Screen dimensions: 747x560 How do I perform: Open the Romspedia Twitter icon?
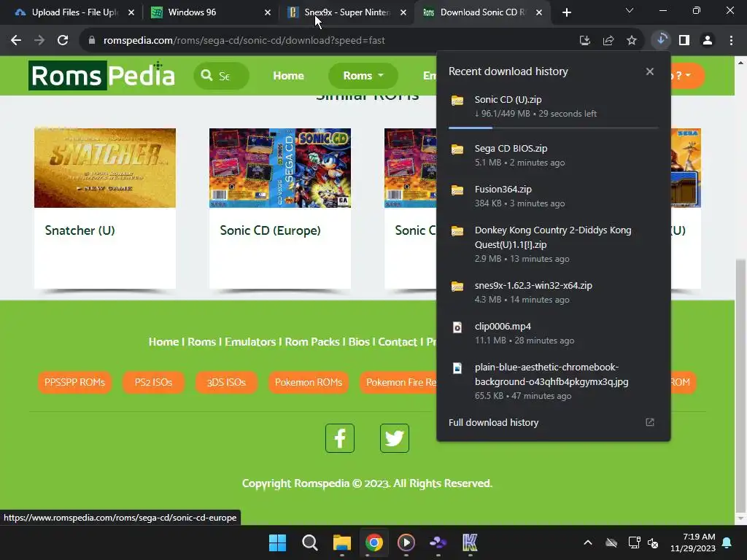395,438
